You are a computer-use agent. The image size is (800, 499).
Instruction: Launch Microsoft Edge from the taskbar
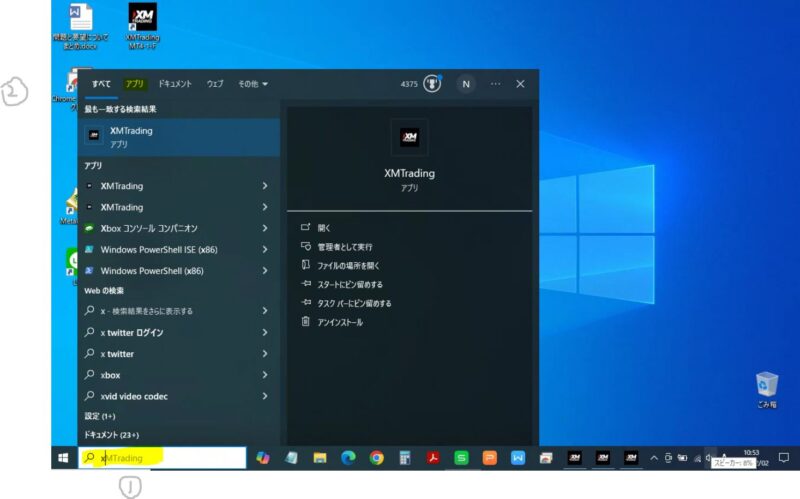coord(348,458)
